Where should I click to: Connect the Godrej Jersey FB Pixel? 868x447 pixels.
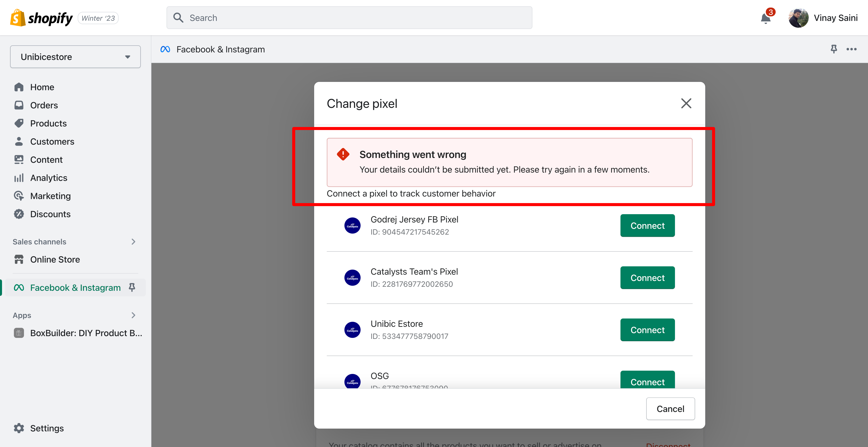(647, 226)
